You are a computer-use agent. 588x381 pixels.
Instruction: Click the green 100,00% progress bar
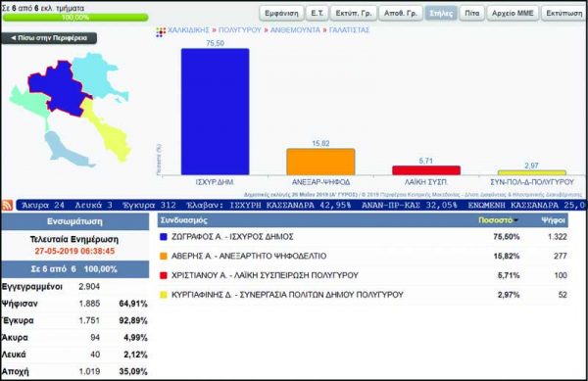pyautogui.click(x=75, y=18)
